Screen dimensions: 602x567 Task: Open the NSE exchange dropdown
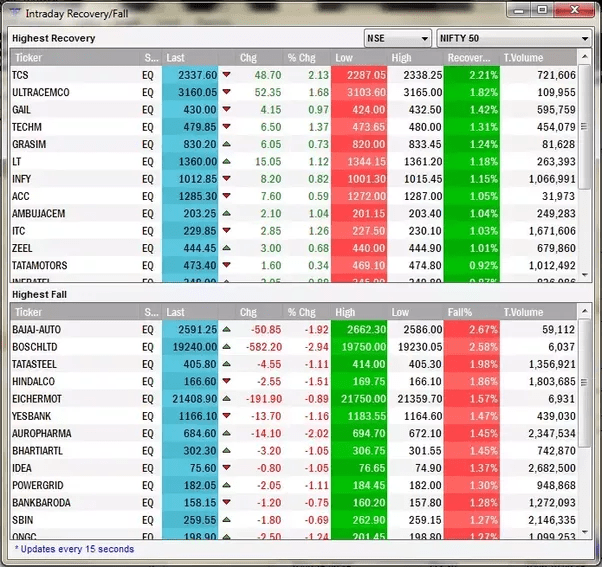tap(397, 38)
